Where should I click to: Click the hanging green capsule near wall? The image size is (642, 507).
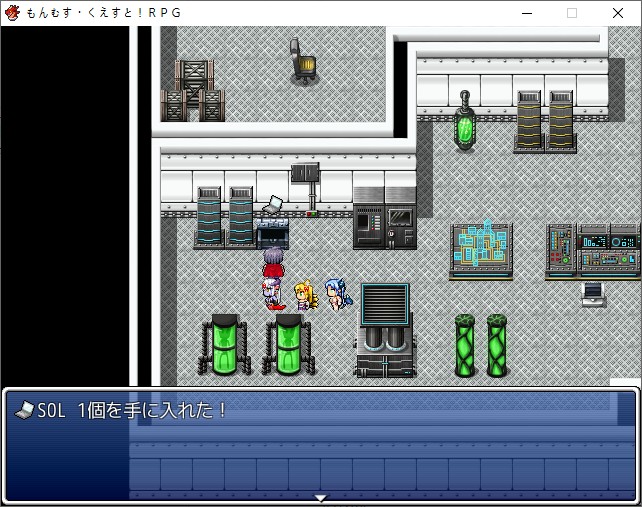tap(465, 121)
